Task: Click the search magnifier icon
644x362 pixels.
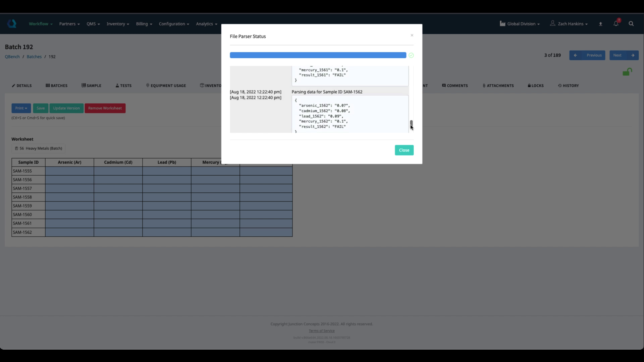Action: (x=631, y=23)
